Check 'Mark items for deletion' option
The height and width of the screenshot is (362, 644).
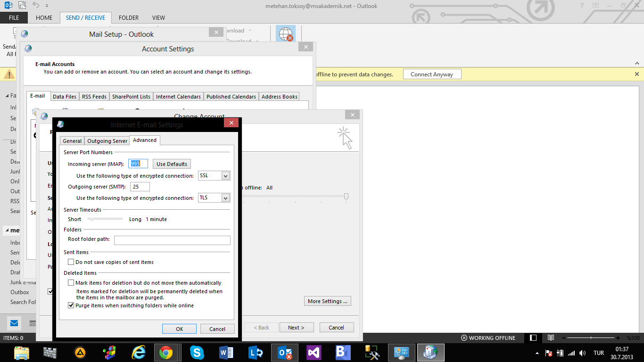[71, 283]
